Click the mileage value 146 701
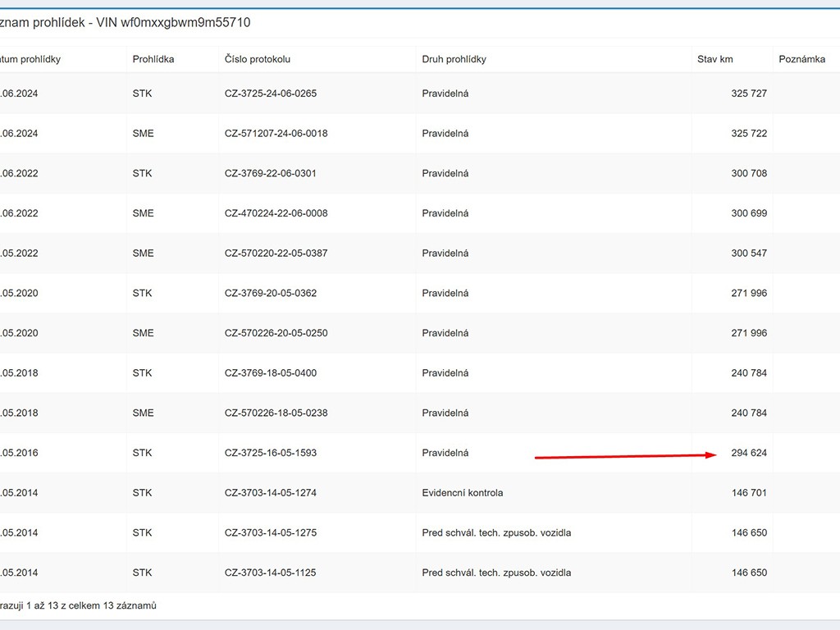Screen dimensions: 840x630 point(749,493)
